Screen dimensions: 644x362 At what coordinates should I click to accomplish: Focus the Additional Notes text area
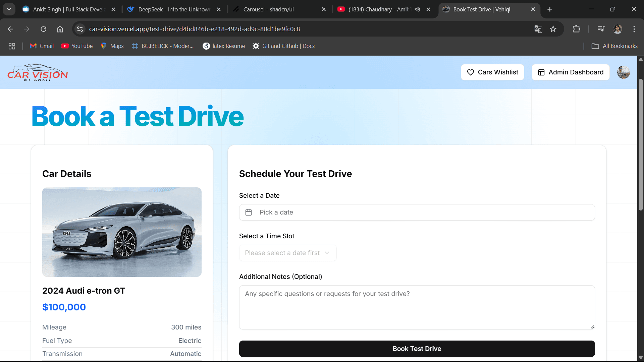click(417, 307)
